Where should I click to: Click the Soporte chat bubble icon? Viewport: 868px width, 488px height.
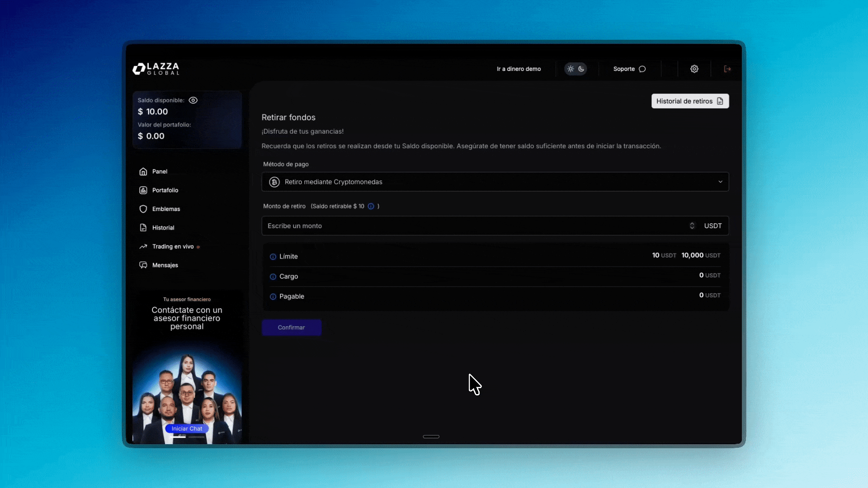pyautogui.click(x=642, y=69)
